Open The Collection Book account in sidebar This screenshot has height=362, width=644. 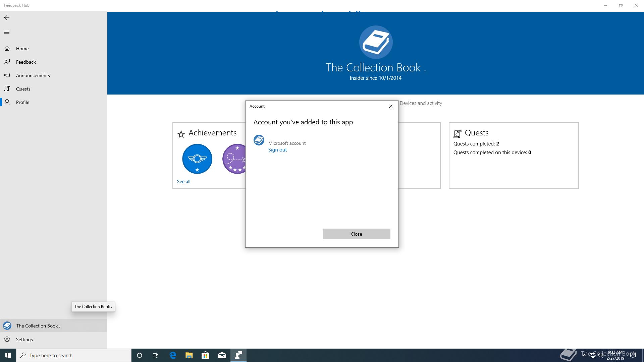[54, 326]
